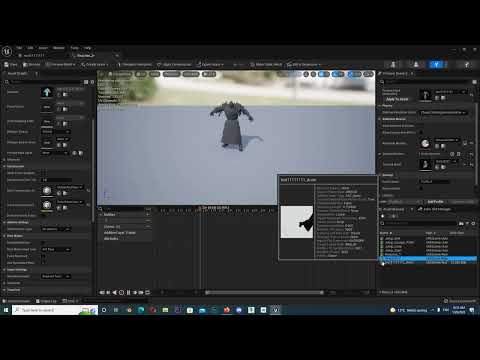Switch to the Physics editor mode icon

point(467,64)
